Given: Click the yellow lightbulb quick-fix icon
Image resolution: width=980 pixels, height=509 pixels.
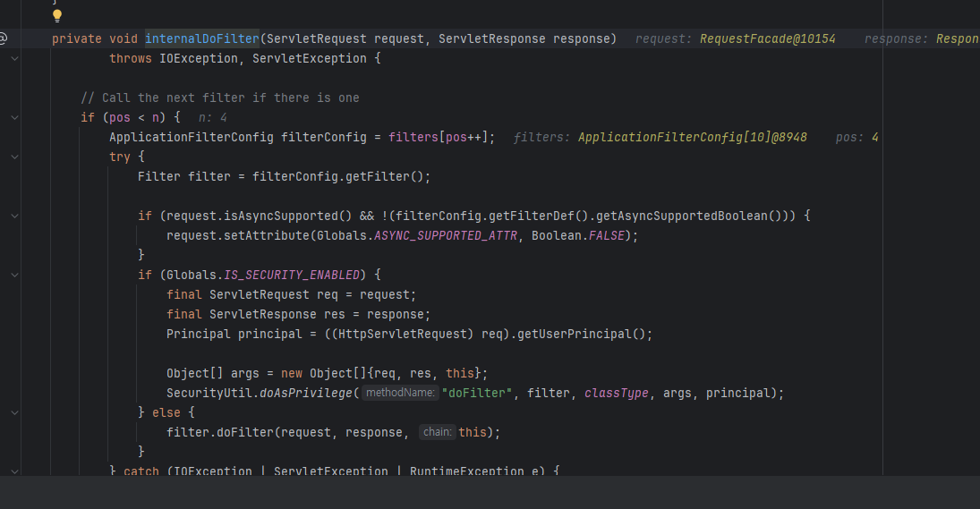Looking at the screenshot, I should [x=57, y=15].
